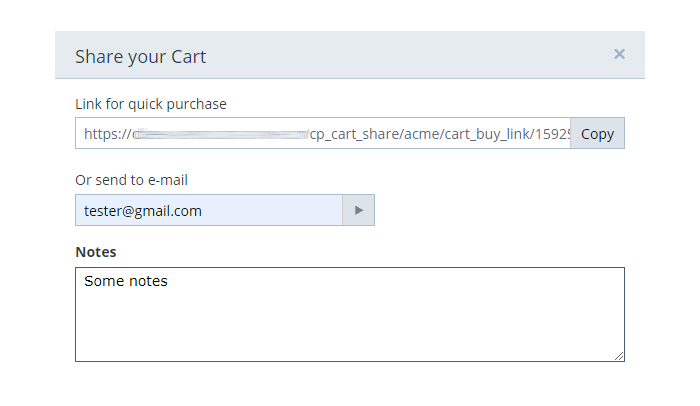This screenshot has height=406, width=700.
Task: Click the dialog header bar background
Action: pyautogui.click(x=402, y=55)
